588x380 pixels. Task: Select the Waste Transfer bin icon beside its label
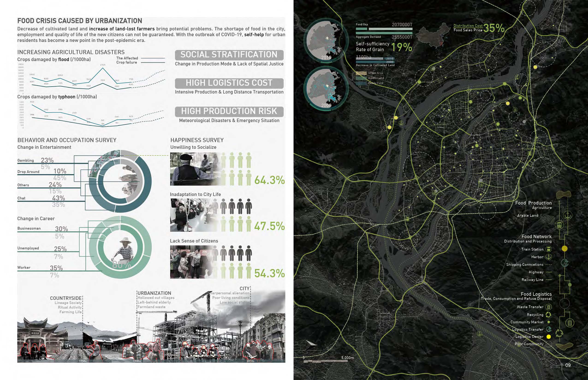pyautogui.click(x=549, y=307)
